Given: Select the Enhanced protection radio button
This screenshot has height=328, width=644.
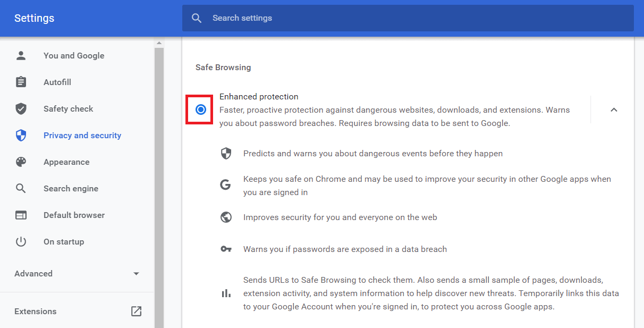Looking at the screenshot, I should pyautogui.click(x=200, y=110).
